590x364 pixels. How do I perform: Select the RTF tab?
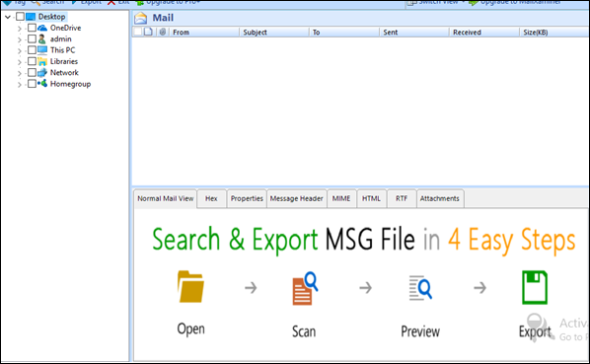(x=402, y=198)
